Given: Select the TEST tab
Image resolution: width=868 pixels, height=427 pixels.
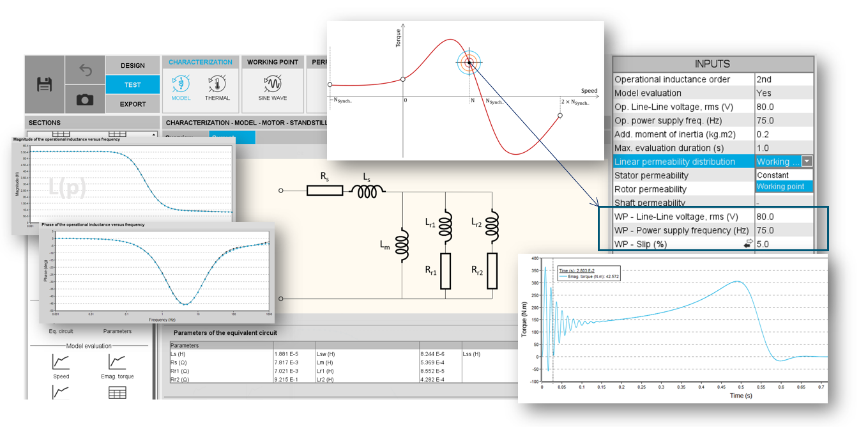Looking at the screenshot, I should click(x=133, y=84).
